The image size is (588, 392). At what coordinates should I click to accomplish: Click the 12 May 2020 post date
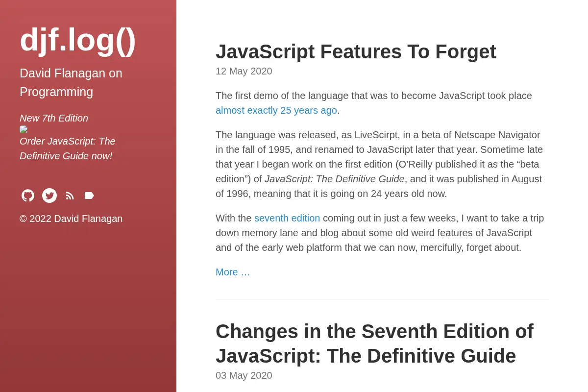tap(244, 71)
